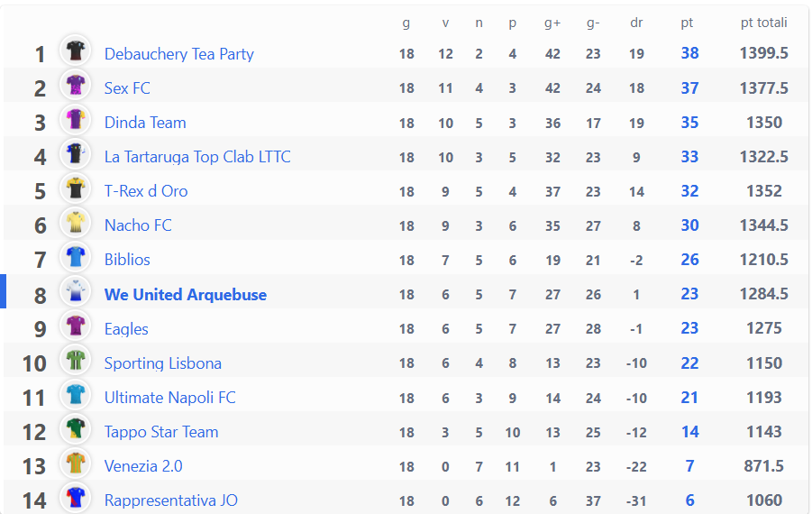Click the green striped jersey of Sporting Lisbona
Viewport: 812px width, 514px height.
[76, 360]
